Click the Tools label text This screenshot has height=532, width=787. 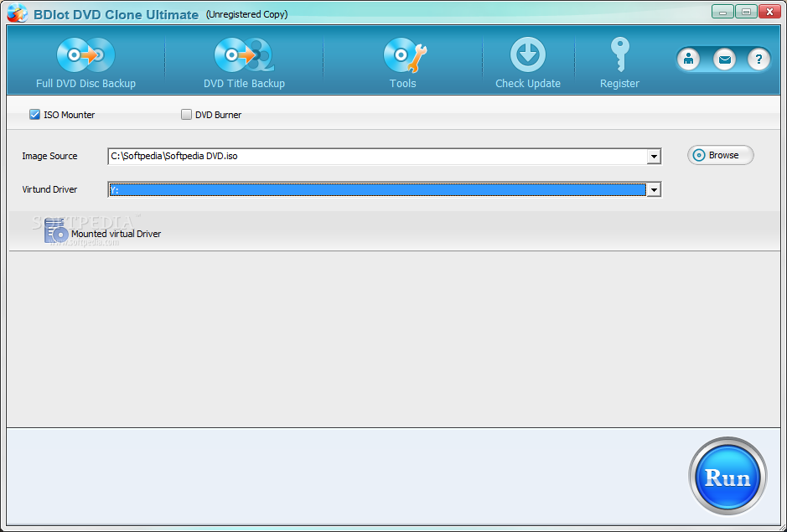coord(402,83)
